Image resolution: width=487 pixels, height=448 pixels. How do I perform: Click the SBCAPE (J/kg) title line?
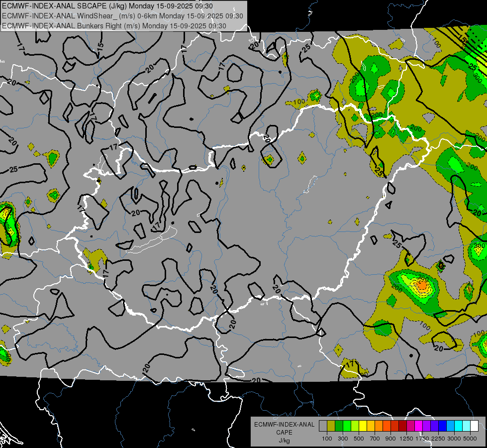click(x=107, y=6)
